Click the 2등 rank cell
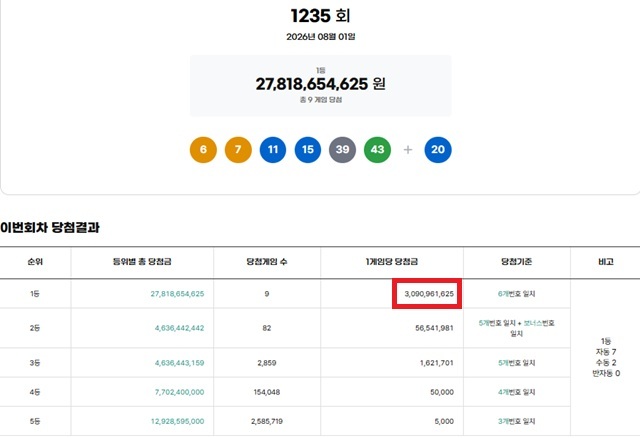Viewport: 640px width, 438px height. [x=35, y=328]
